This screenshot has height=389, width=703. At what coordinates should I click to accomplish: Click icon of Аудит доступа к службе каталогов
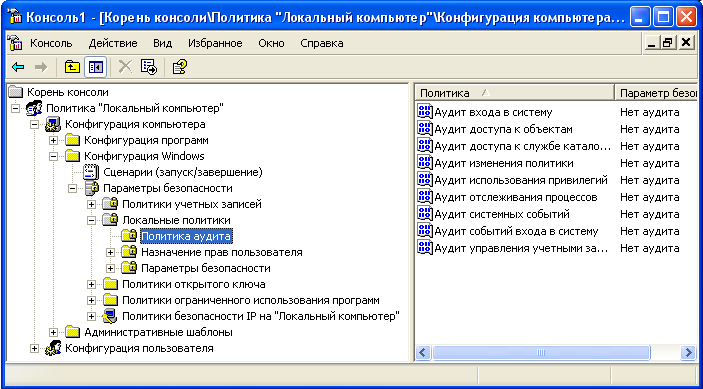424,146
